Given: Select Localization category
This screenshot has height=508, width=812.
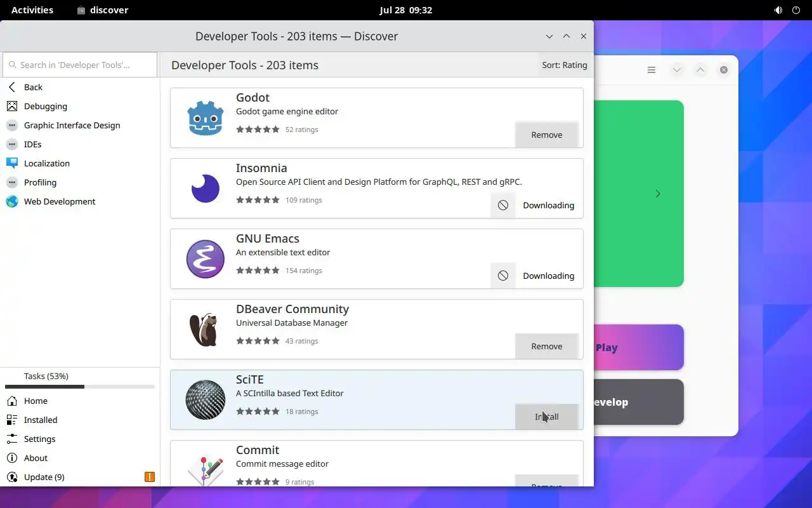Looking at the screenshot, I should pos(80,163).
